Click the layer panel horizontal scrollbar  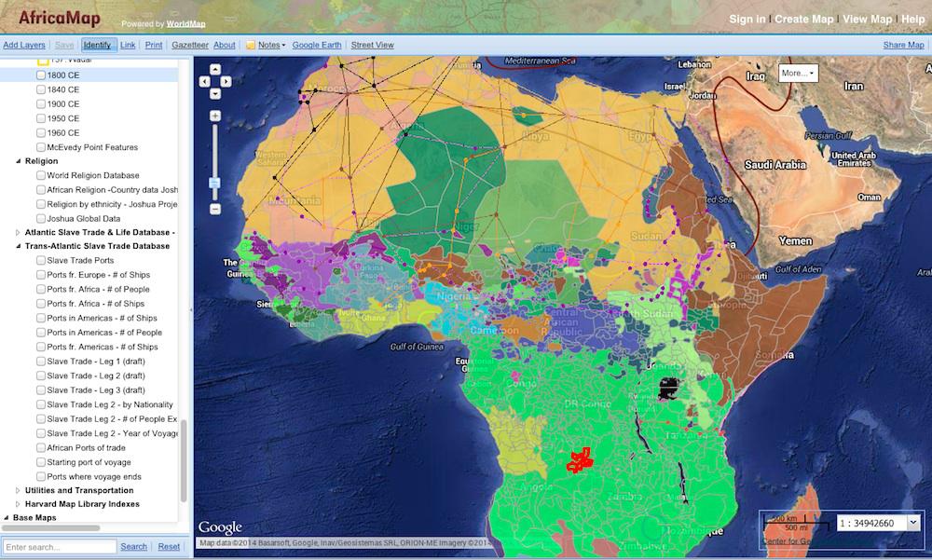pos(50,528)
